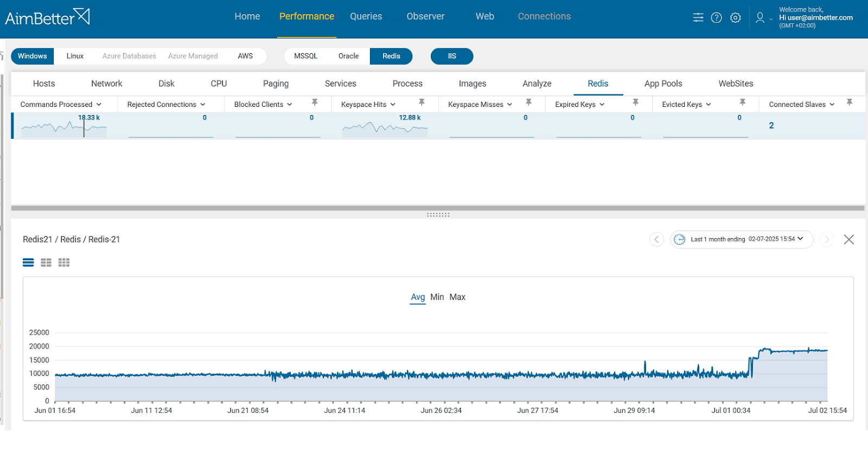Expand the Keyspace Misses column dropdown
This screenshot has height=461, width=868.
(509, 105)
